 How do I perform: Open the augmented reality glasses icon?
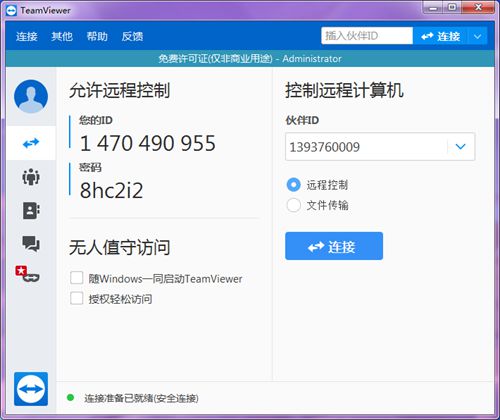(28, 274)
